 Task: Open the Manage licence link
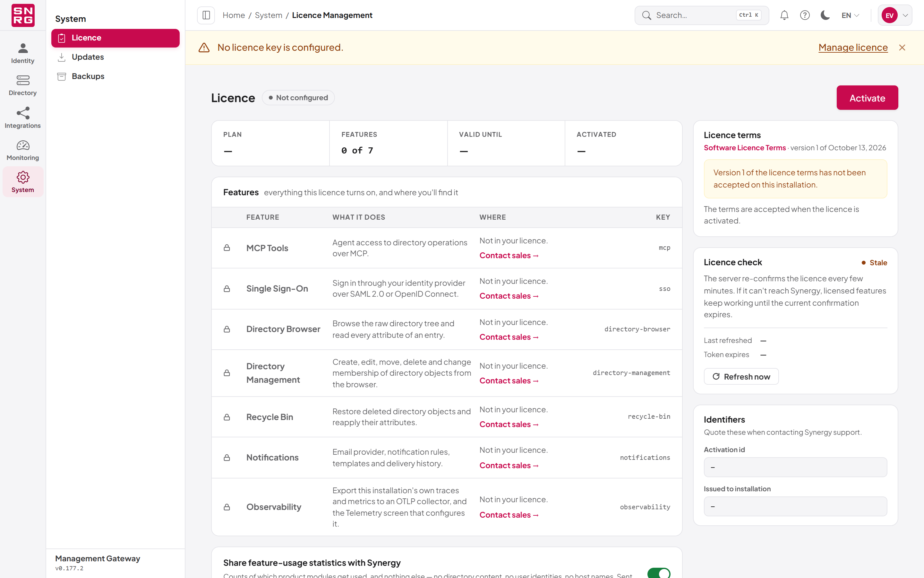pyautogui.click(x=853, y=48)
